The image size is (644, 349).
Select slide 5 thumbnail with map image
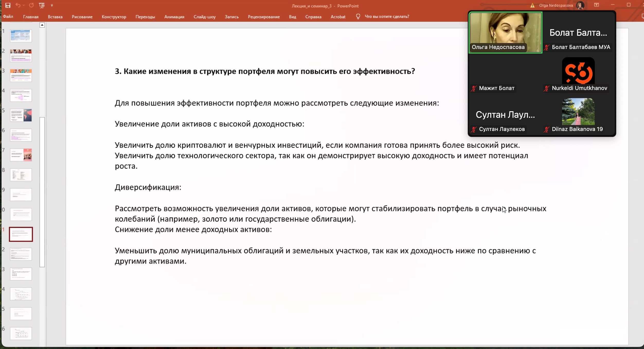click(x=21, y=115)
